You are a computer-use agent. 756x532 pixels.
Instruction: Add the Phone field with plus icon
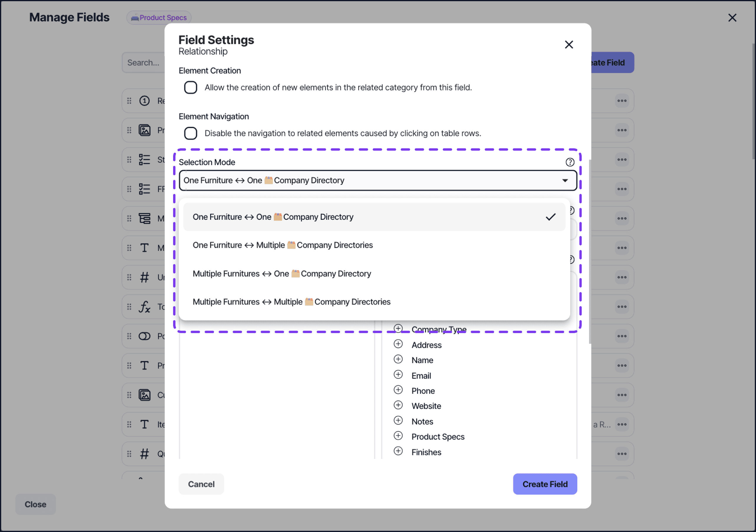click(x=398, y=390)
